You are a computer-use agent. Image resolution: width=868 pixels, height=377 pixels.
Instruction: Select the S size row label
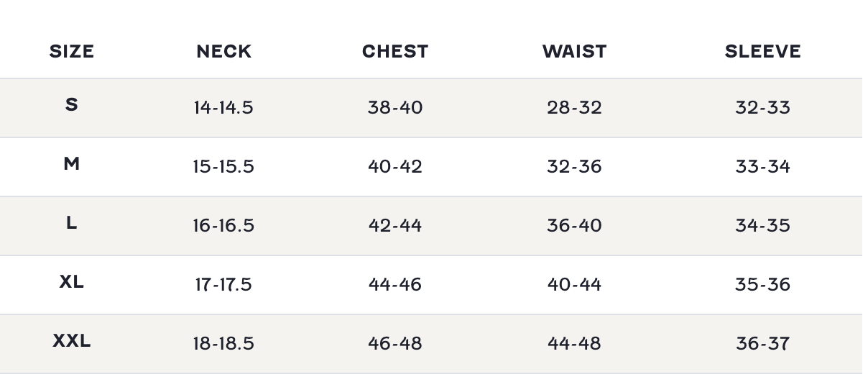click(71, 104)
